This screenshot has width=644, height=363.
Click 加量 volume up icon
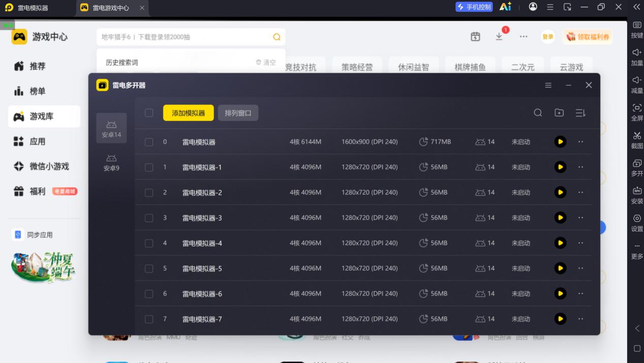pyautogui.click(x=637, y=57)
